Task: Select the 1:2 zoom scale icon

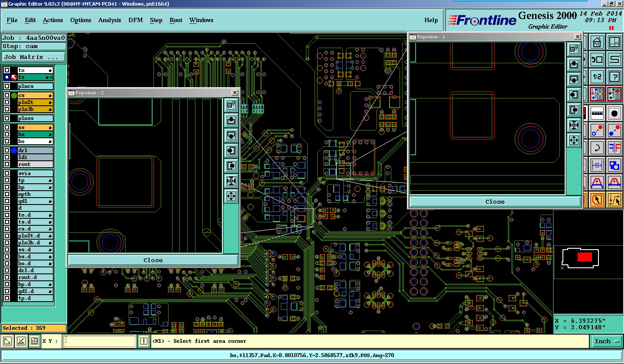Action: [x=597, y=77]
